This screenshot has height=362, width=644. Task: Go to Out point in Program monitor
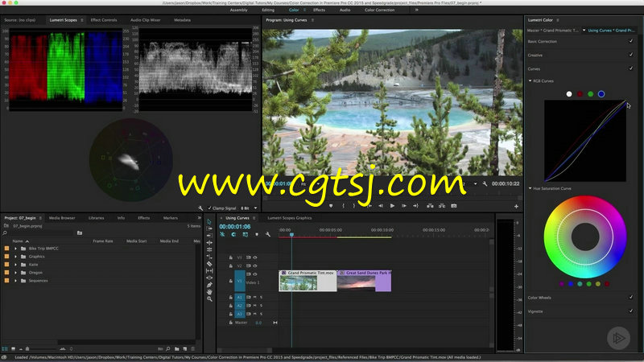point(415,206)
